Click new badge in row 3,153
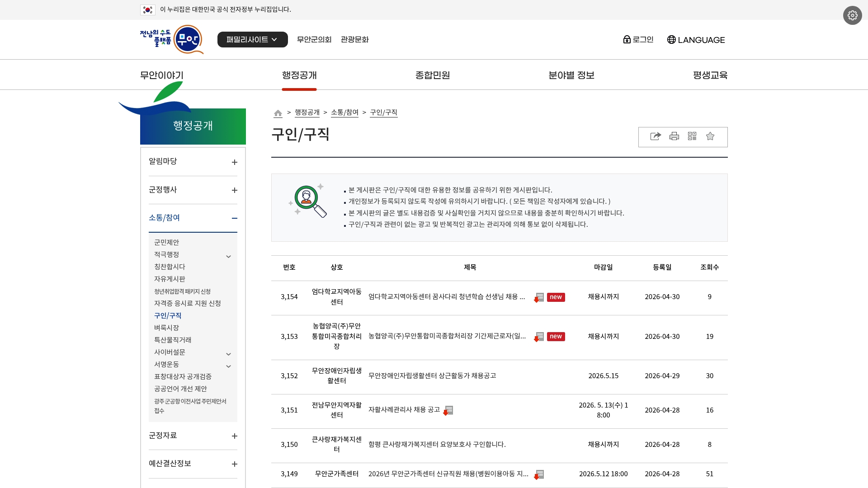Screen dimensions: 868x488 pos(556,337)
